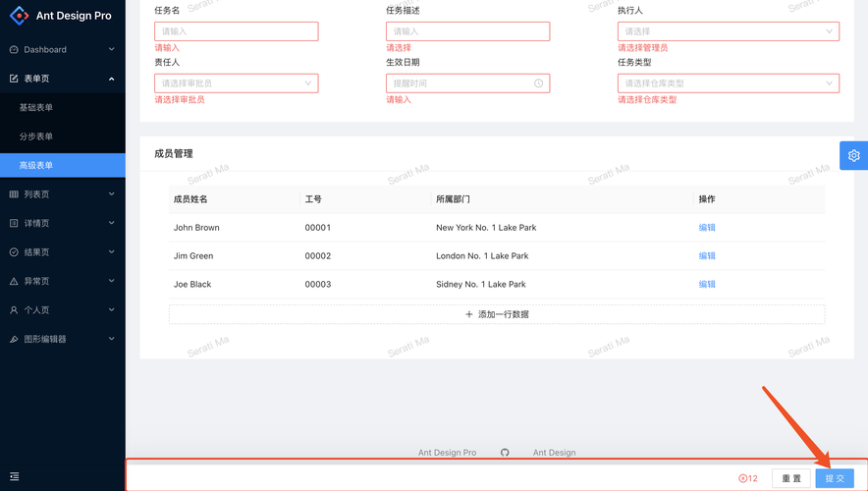The width and height of the screenshot is (868, 491).
Task: Click the 表单页 edit icon in sidebar
Action: click(x=14, y=79)
